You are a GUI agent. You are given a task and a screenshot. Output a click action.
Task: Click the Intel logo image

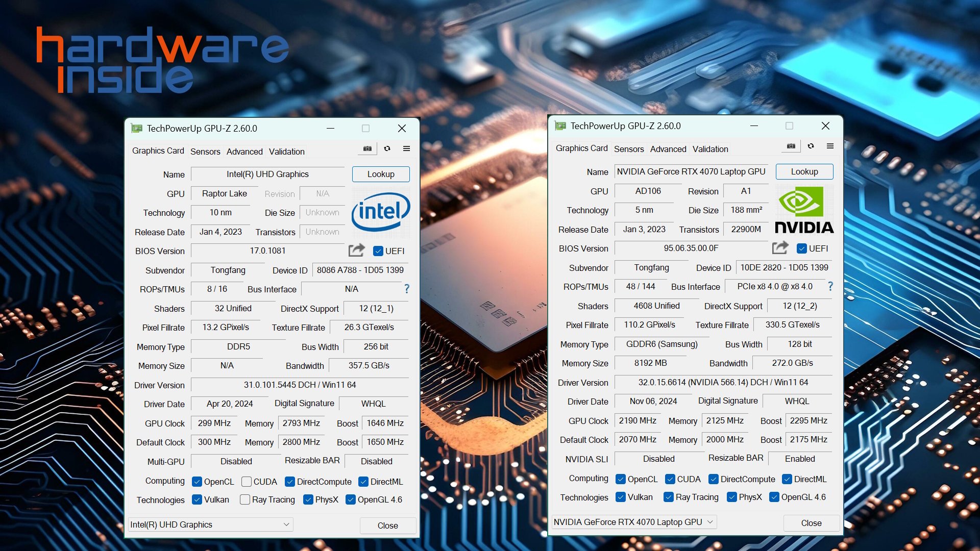pos(381,212)
